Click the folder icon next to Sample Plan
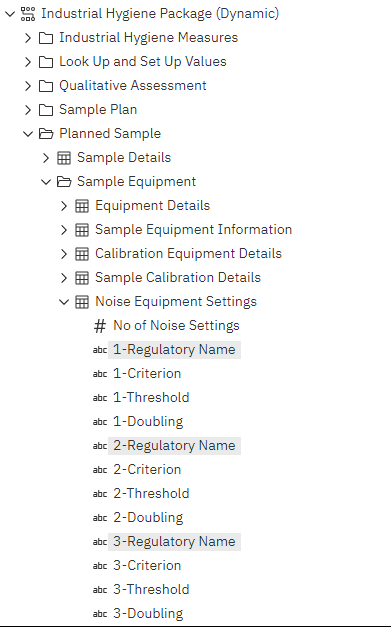 46,110
